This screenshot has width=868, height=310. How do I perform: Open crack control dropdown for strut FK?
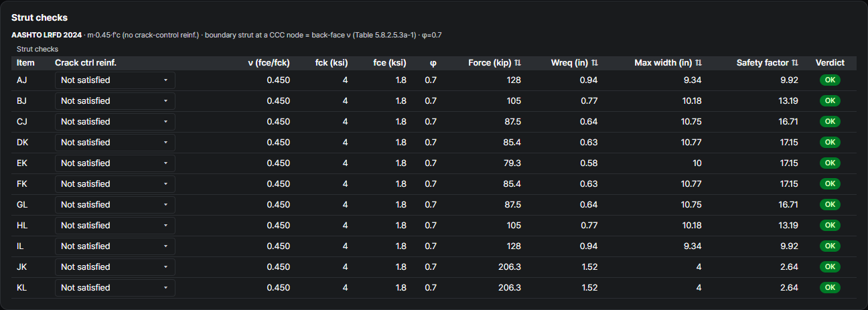tap(115, 184)
